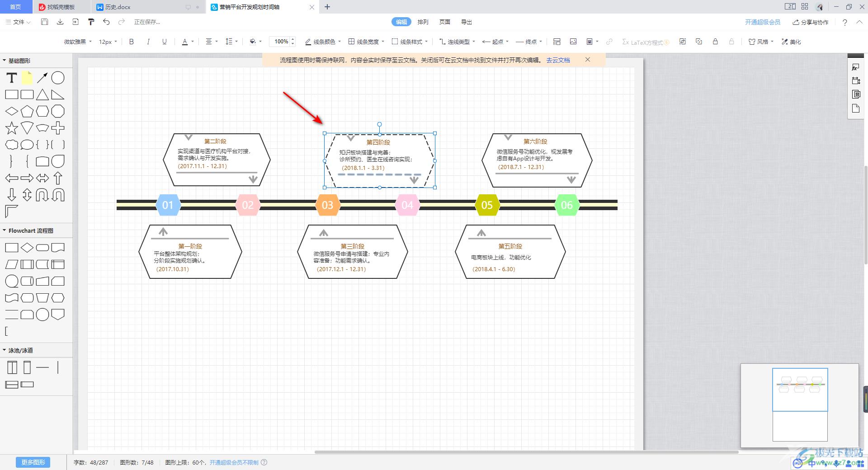Open the 终点 end arrow dropdown

click(529, 42)
